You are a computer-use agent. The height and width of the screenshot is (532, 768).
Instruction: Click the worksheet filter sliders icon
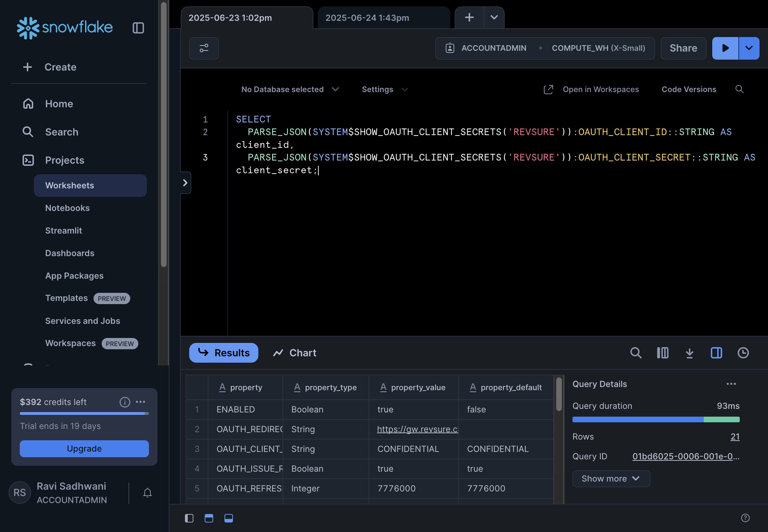click(204, 48)
